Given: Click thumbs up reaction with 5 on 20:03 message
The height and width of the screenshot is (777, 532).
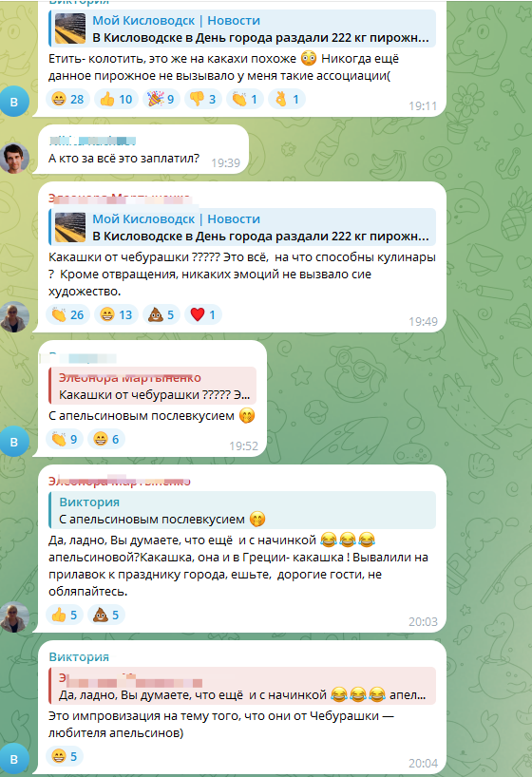Looking at the screenshot, I should (65, 615).
